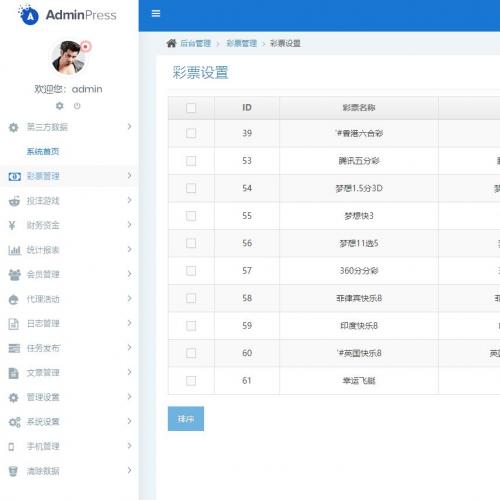Expand the 代理活动 chevron
Screen dimensions: 500x500
130,298
